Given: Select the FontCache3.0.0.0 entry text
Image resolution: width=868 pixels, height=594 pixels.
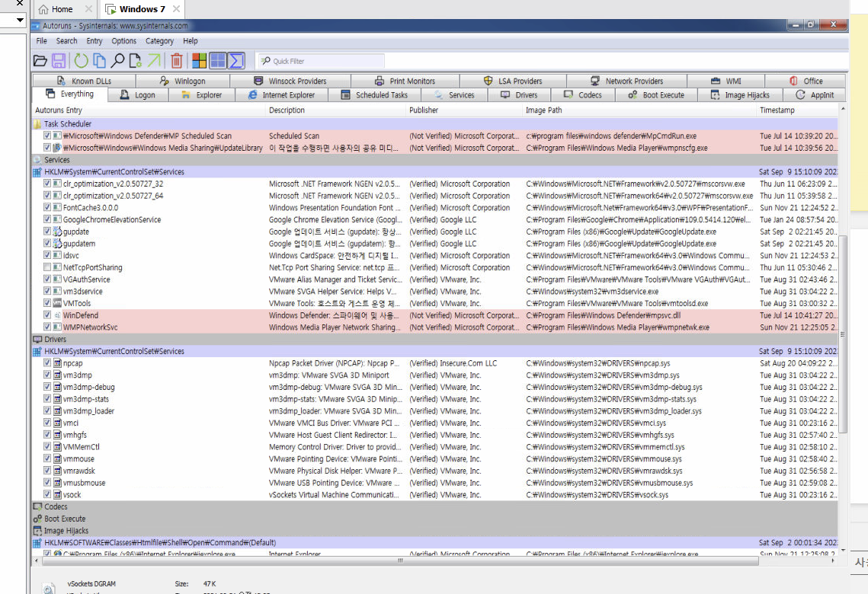Looking at the screenshot, I should point(90,207).
